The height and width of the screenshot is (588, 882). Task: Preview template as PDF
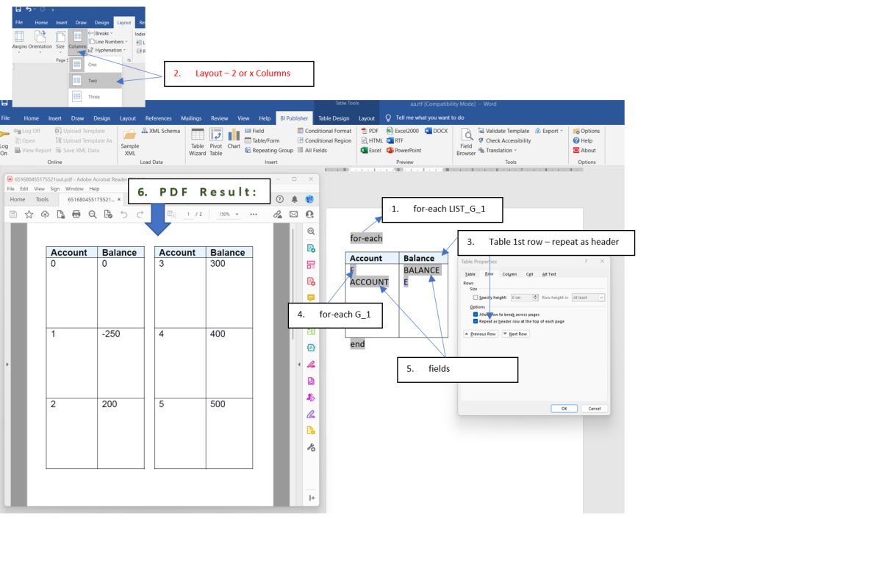click(x=370, y=131)
